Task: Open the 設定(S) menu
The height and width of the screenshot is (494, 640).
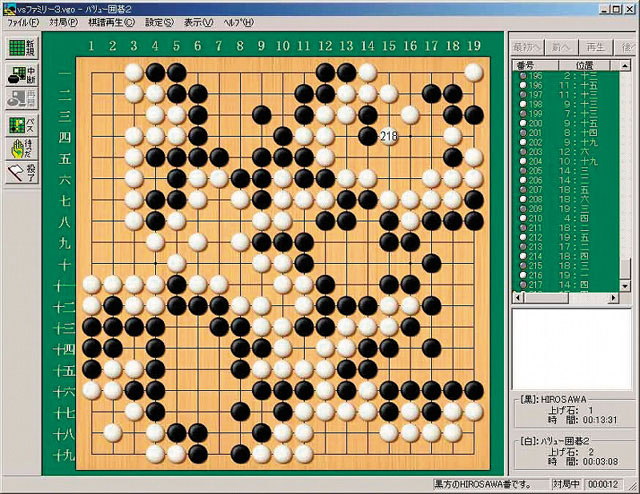Action: (160, 21)
